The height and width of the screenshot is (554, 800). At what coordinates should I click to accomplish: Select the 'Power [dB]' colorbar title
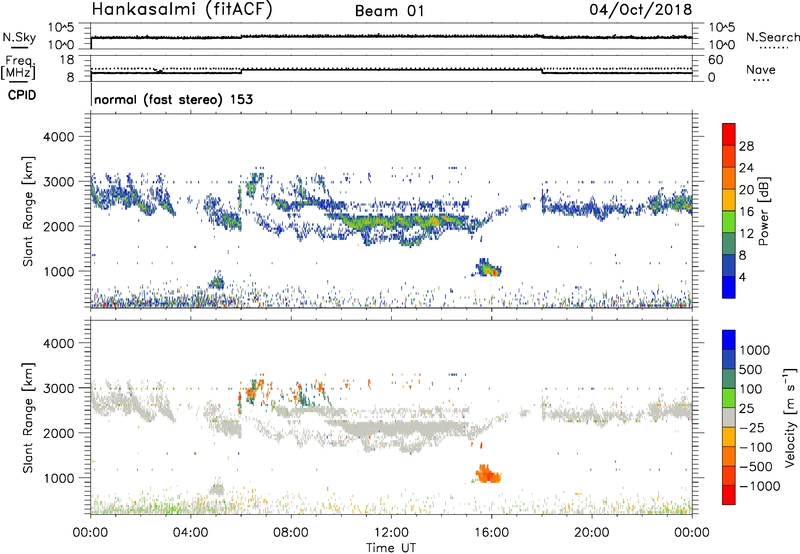pos(764,211)
